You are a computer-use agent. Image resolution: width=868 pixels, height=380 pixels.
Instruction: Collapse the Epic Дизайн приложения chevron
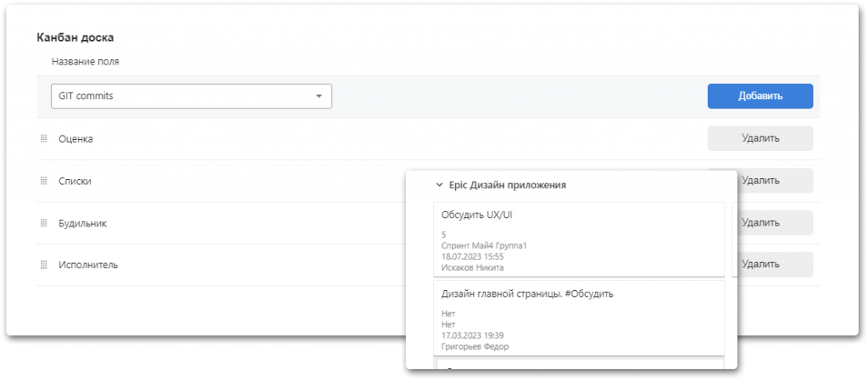point(439,184)
